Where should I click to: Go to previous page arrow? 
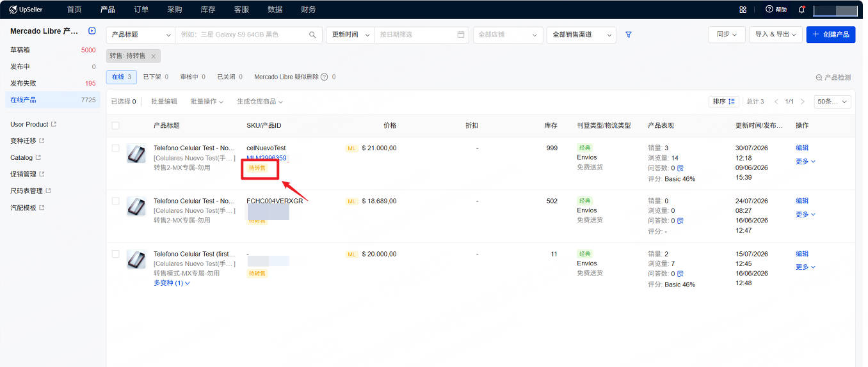(776, 102)
